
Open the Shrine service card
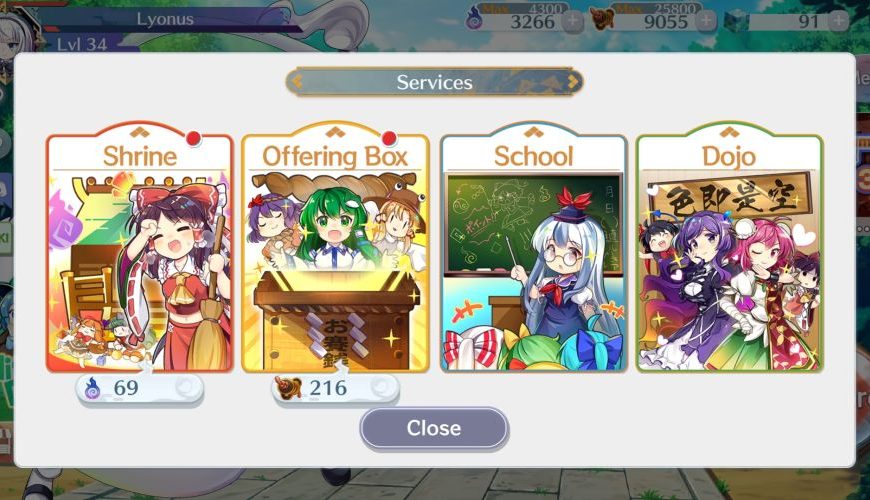click(139, 248)
